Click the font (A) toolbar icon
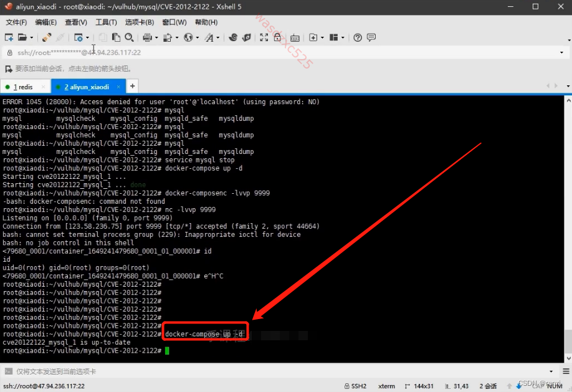Screen dimensions: 572x392 coord(209,37)
